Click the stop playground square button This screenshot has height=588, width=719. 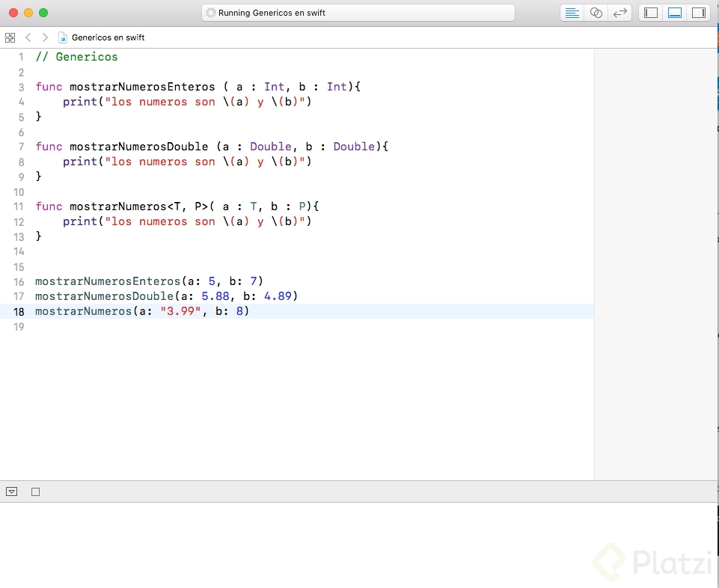35,491
